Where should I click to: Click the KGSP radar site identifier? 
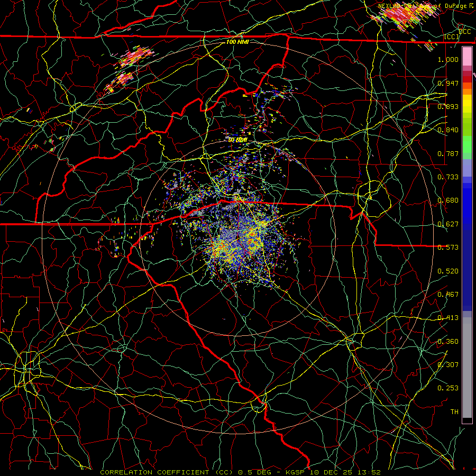point(296,472)
